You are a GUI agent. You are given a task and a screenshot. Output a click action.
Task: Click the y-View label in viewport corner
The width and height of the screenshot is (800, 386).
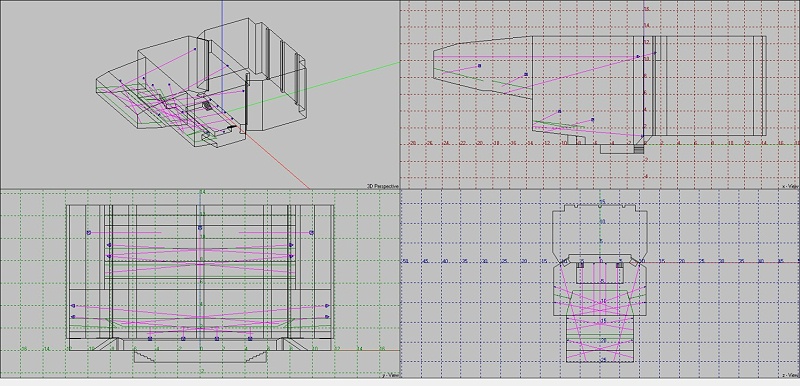click(x=390, y=376)
